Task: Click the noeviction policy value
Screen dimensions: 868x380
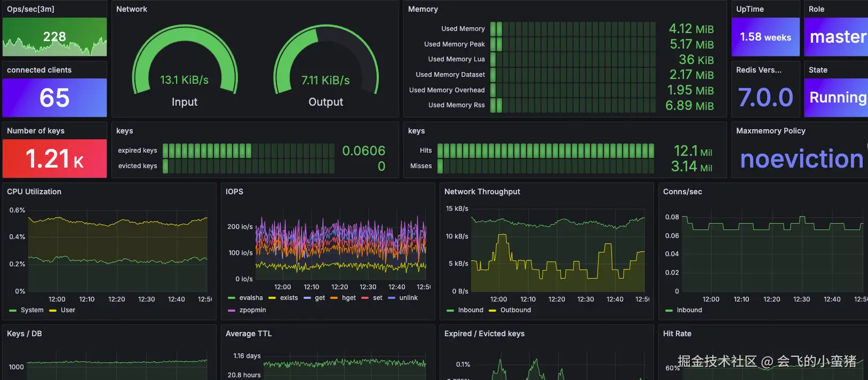Action: 801,159
